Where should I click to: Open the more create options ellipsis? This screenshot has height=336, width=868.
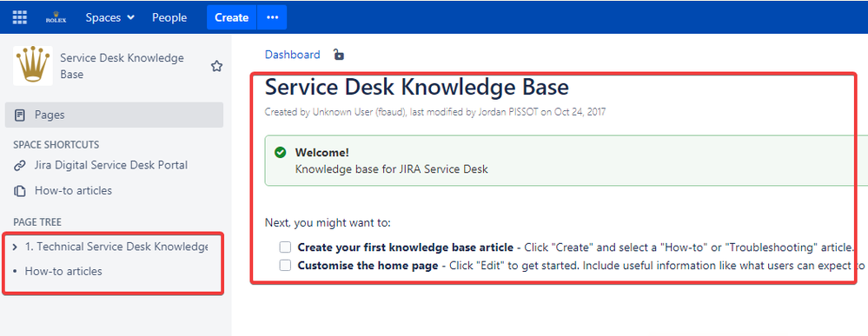(272, 17)
